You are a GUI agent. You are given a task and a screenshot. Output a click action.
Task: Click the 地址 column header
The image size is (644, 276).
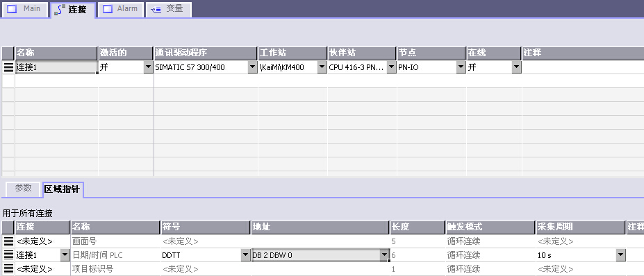pyautogui.click(x=320, y=227)
